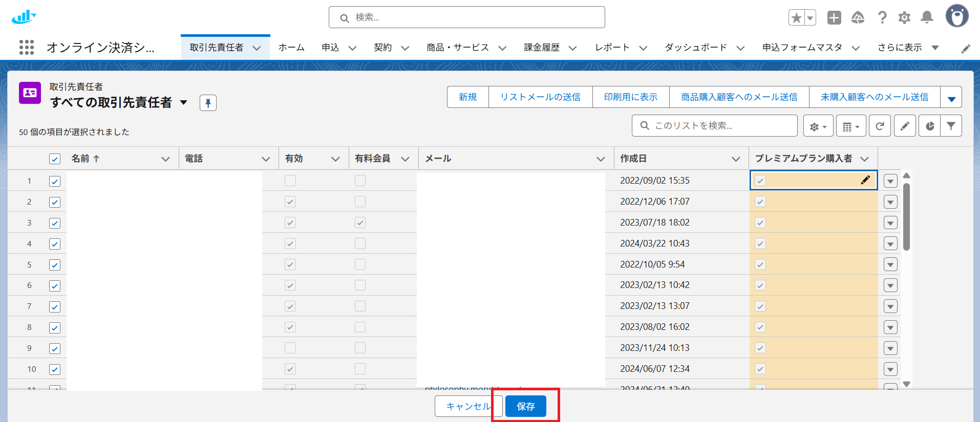Image resolution: width=980 pixels, height=422 pixels.
Task: Open the chart panel icon
Action: [x=930, y=126]
